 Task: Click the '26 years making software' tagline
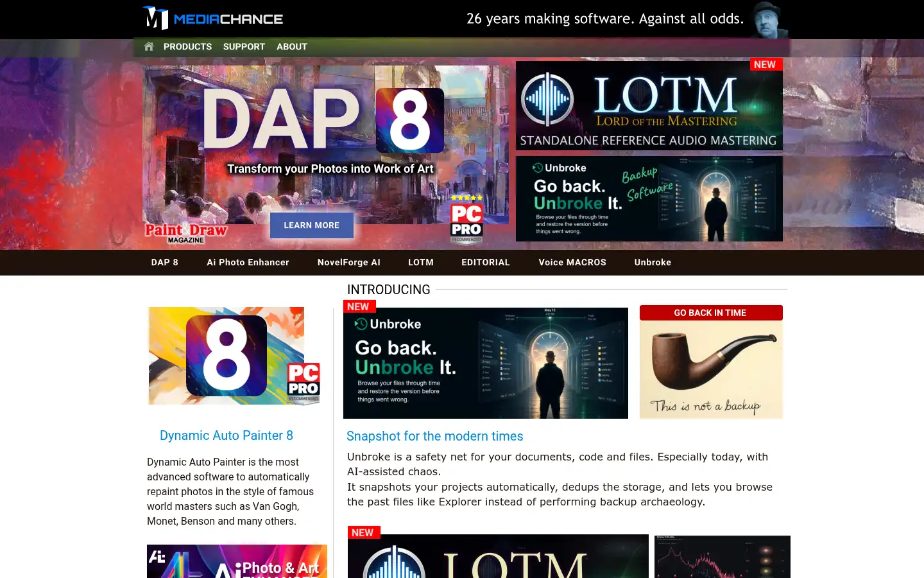tap(605, 19)
